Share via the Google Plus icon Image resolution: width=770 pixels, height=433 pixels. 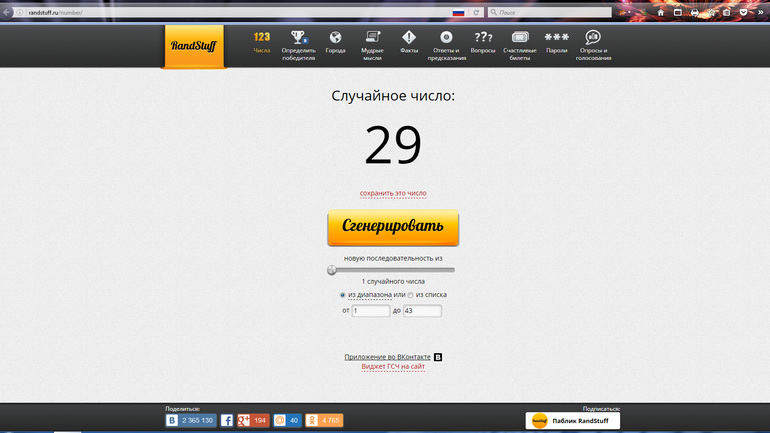[243, 420]
